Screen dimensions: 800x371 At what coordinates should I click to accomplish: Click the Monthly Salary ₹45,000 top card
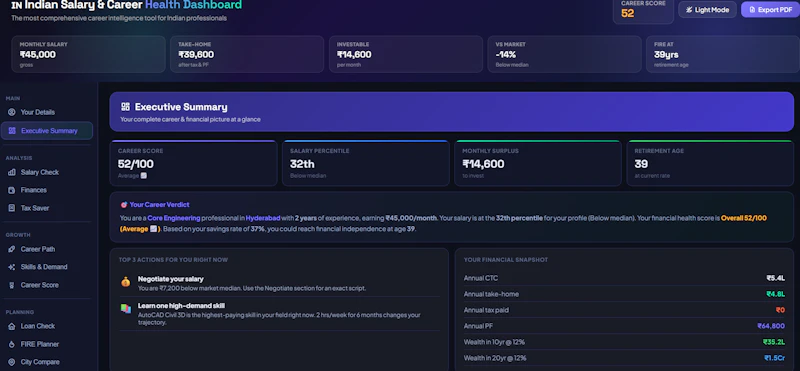88,54
